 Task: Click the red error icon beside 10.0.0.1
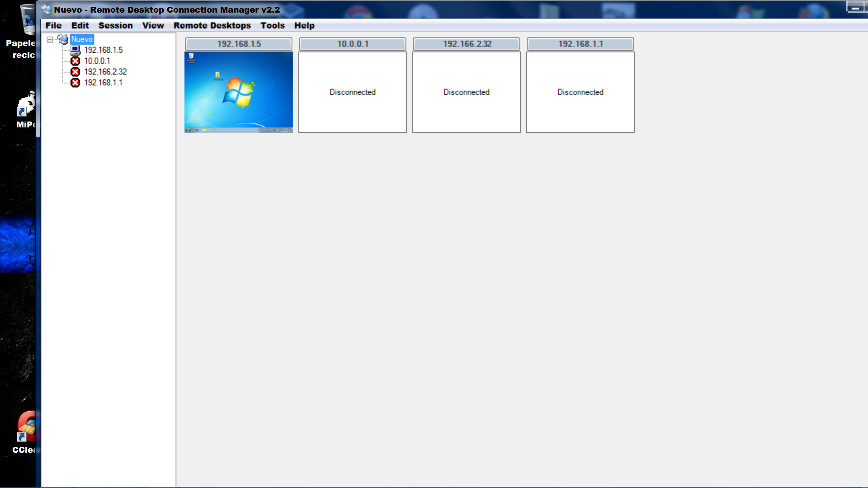point(75,61)
